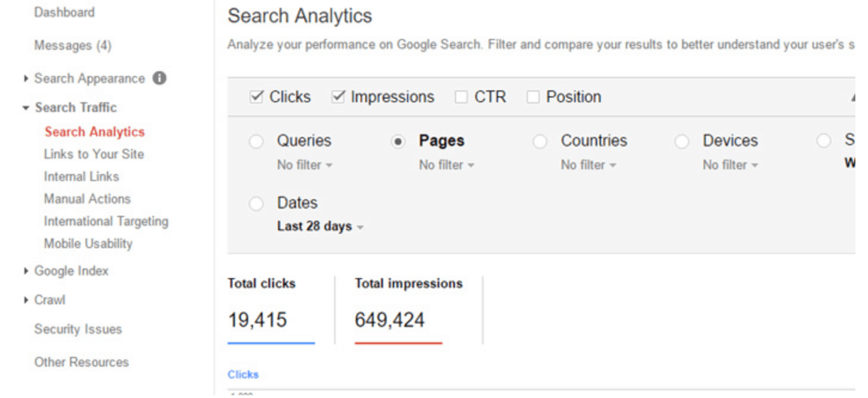
Task: Open Links to Your Site
Action: [93, 154]
